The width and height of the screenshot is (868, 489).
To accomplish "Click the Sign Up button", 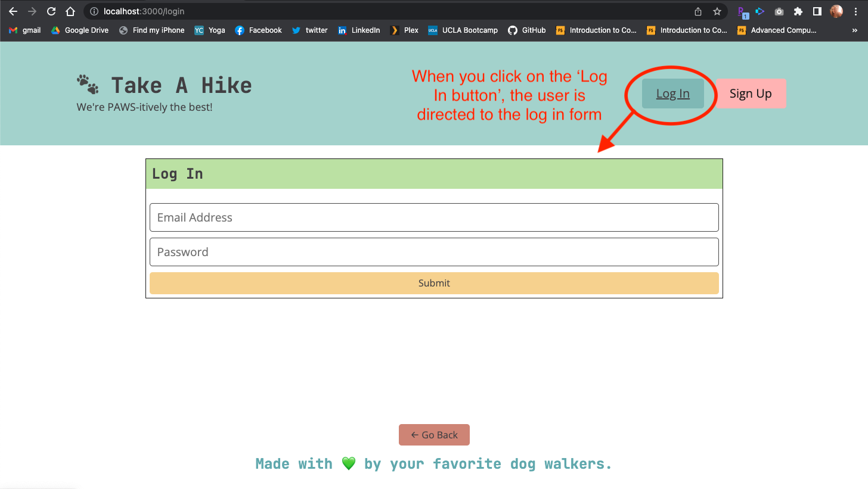I will tap(751, 94).
